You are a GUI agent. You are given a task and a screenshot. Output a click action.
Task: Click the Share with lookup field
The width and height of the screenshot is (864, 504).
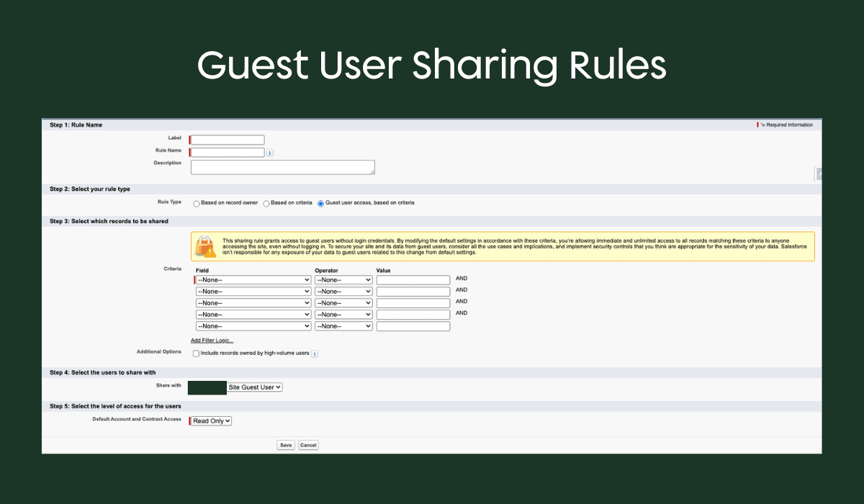pos(207,387)
